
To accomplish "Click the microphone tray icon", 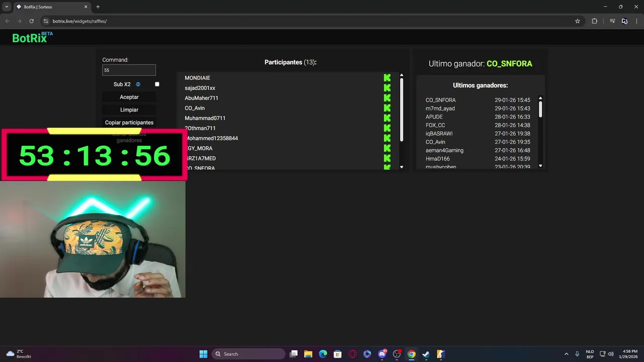I will (577, 354).
